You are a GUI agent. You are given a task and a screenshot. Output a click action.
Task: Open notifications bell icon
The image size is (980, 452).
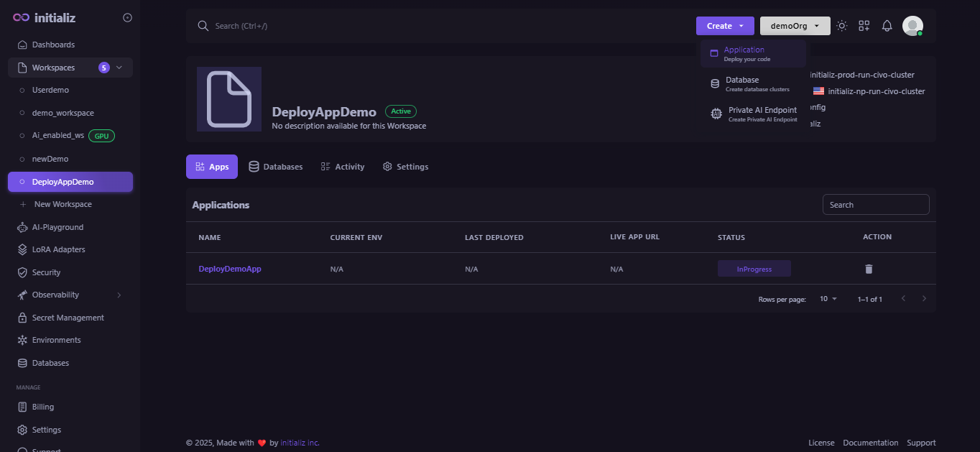887,26
